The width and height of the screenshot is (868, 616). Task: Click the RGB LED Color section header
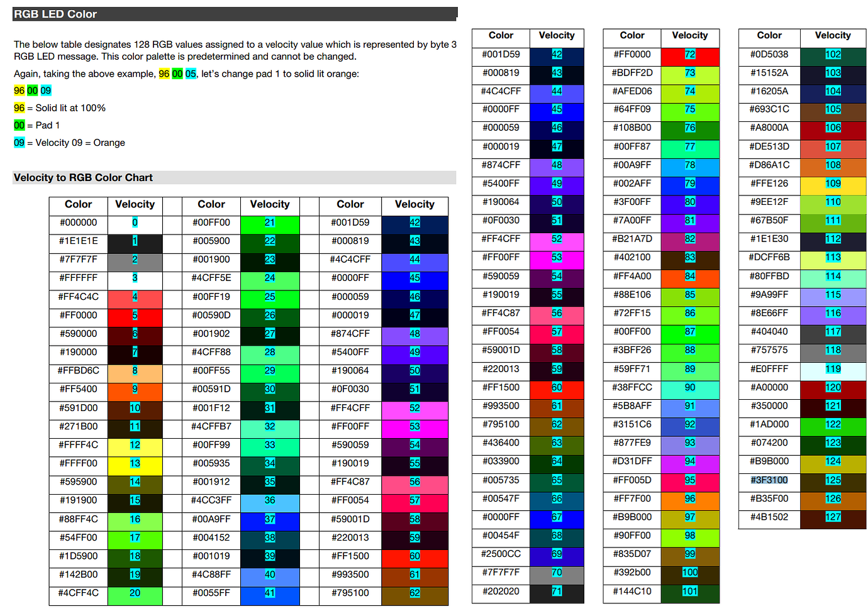tap(57, 14)
